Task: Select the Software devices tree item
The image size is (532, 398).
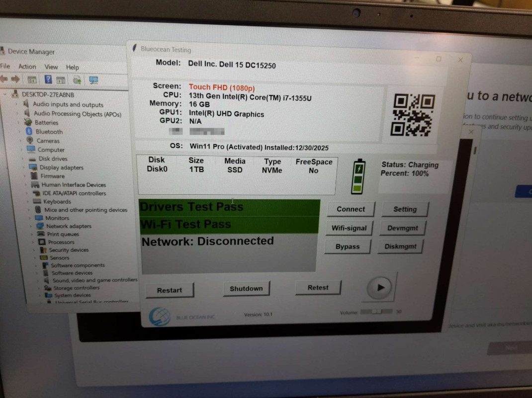Action: click(72, 273)
